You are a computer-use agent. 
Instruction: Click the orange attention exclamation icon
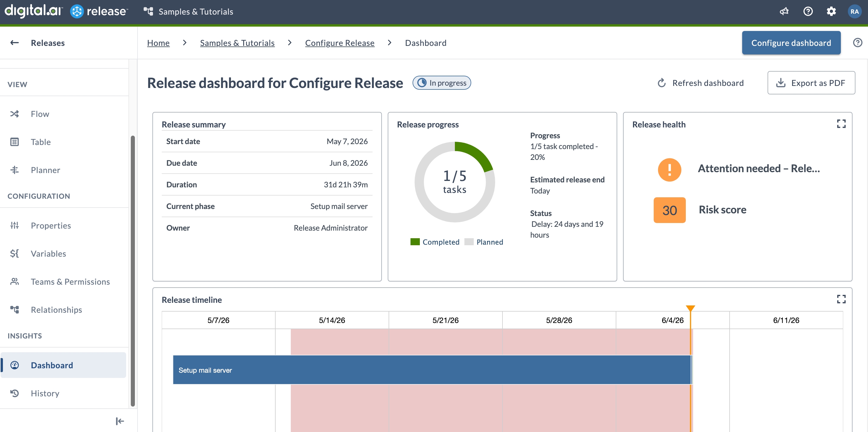point(669,170)
